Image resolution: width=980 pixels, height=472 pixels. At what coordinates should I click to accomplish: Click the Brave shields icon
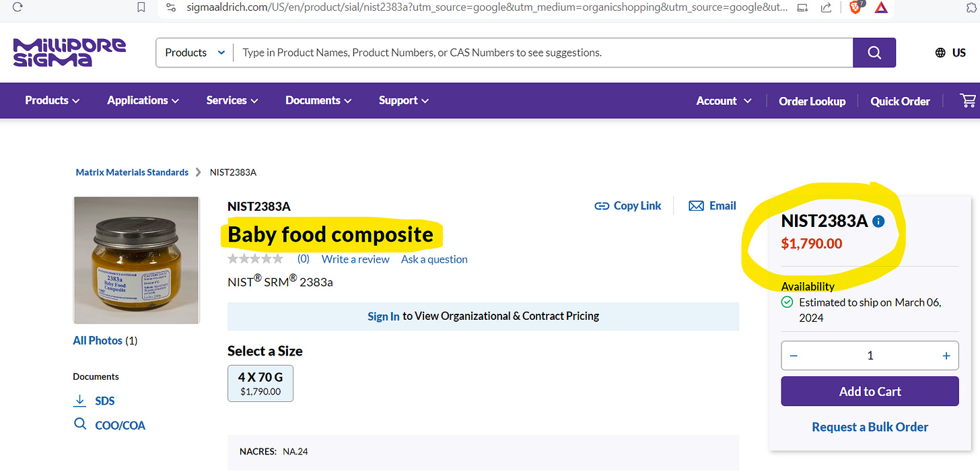pos(855,8)
